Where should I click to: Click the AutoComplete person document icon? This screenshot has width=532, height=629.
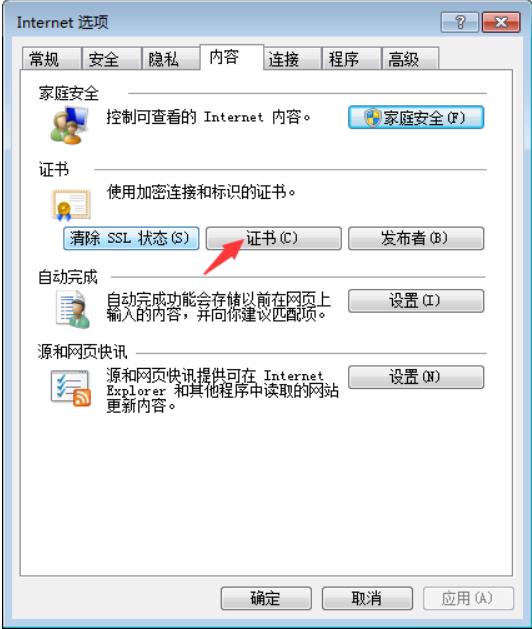coord(72,309)
